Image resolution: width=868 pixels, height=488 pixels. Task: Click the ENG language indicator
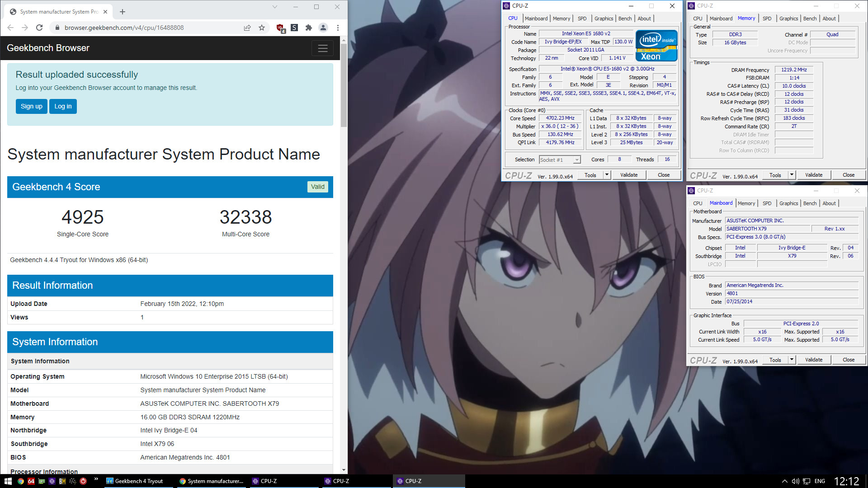tap(820, 481)
